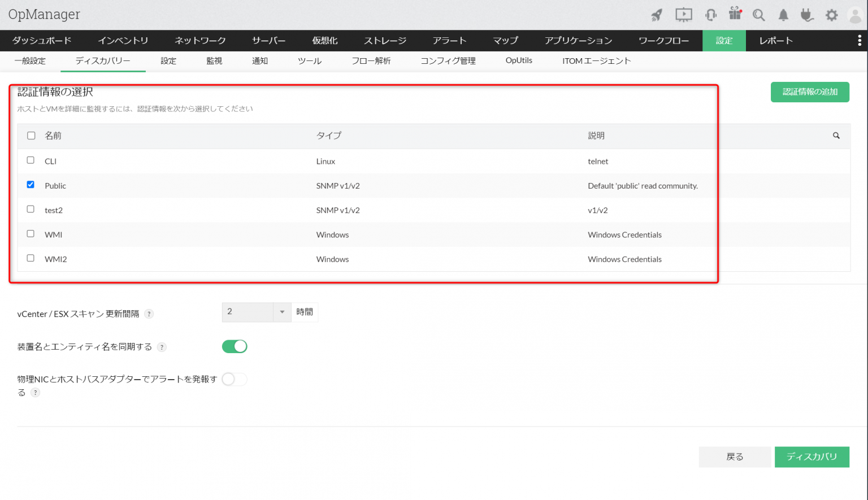Uncheck the Public credential checkbox
The image size is (868, 500).
pyautogui.click(x=31, y=184)
